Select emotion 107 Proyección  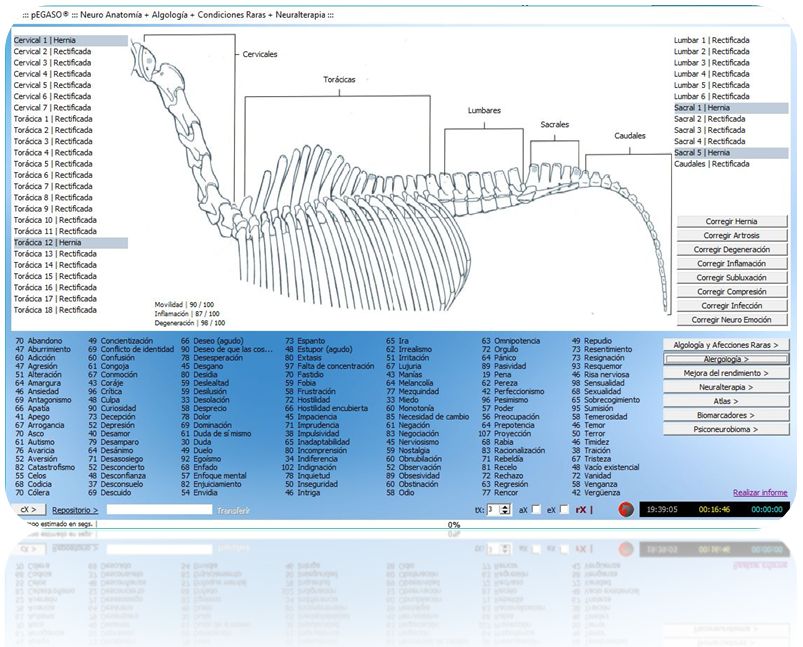click(504, 433)
